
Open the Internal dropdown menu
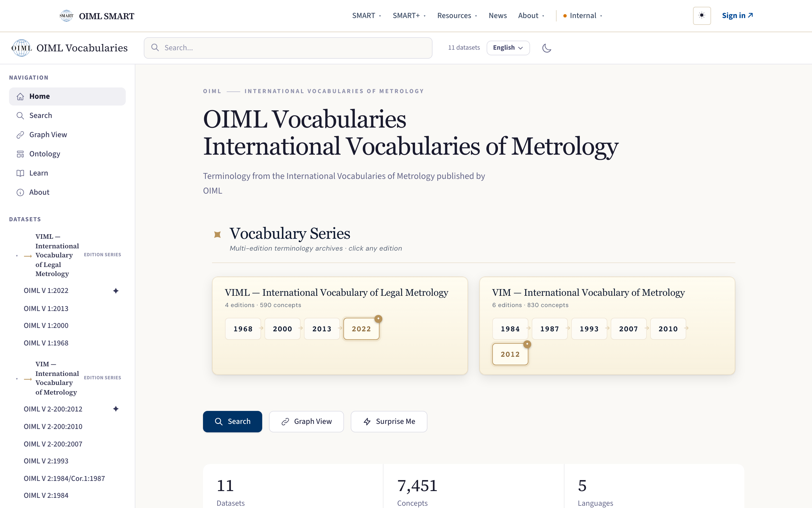[582, 16]
